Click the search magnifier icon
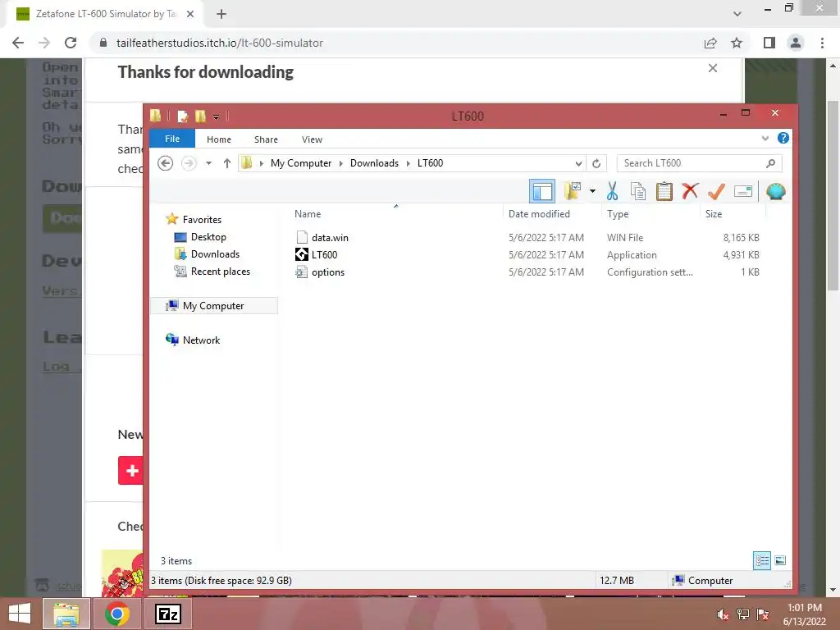This screenshot has height=630, width=840. 770,163
